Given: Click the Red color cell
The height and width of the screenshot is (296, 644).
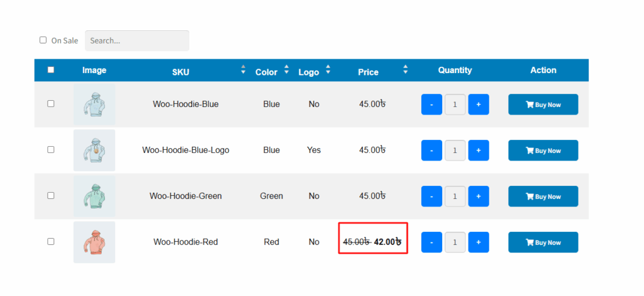Looking at the screenshot, I should [272, 242].
